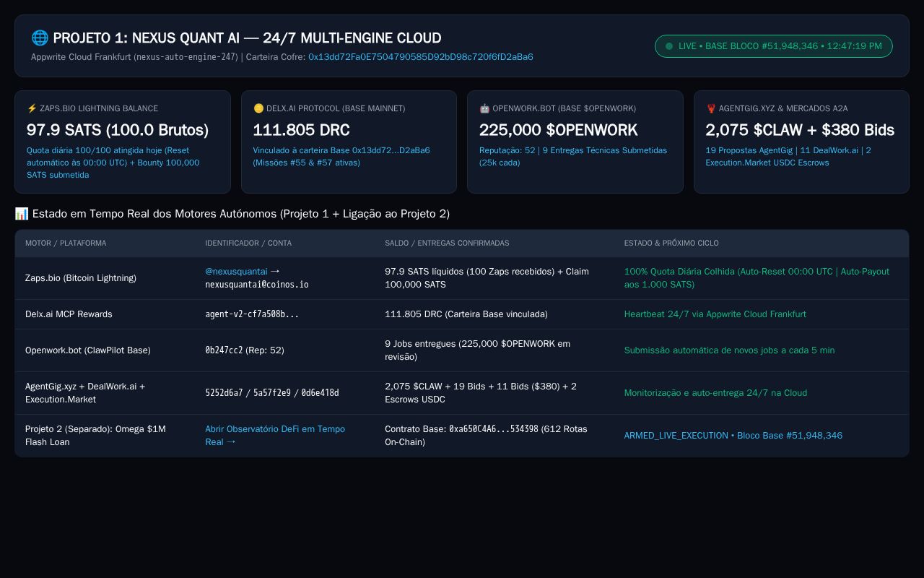Select the Delx.ai MCP Rewards row name
The width and height of the screenshot is (924, 578).
pos(69,314)
